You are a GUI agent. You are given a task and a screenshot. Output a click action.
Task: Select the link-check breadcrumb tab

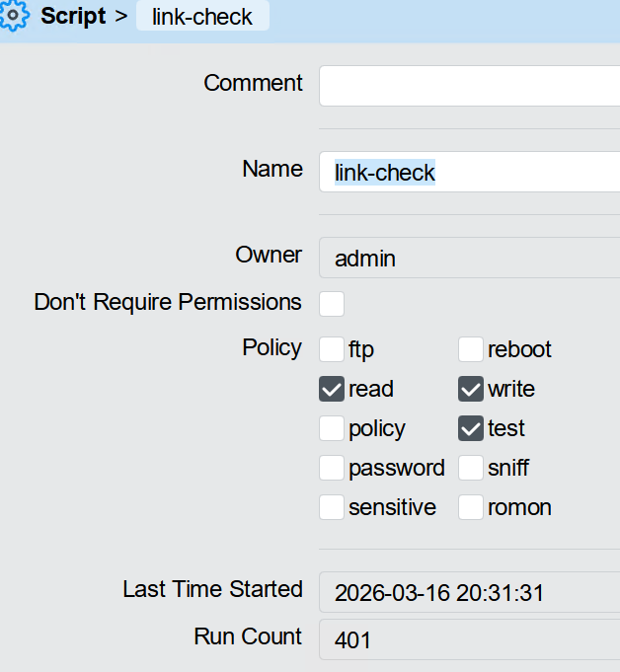[x=202, y=17]
